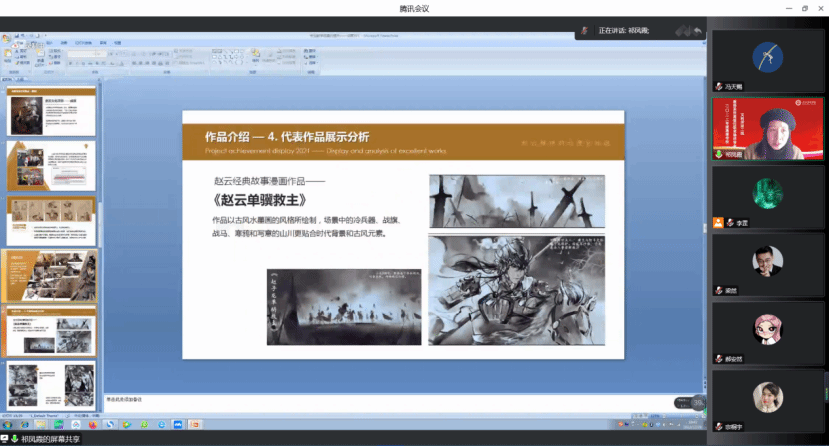Viewport: 830px width, 446px height.
Task: Select the highlighted 赵云单骥救主 slide thumbnail
Action: pyautogui.click(x=51, y=332)
